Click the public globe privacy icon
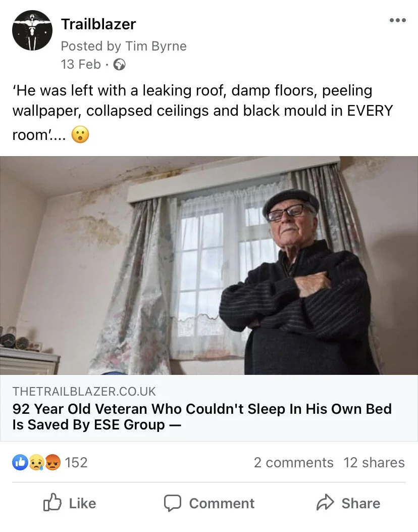The width and height of the screenshot is (418, 532). click(119, 64)
